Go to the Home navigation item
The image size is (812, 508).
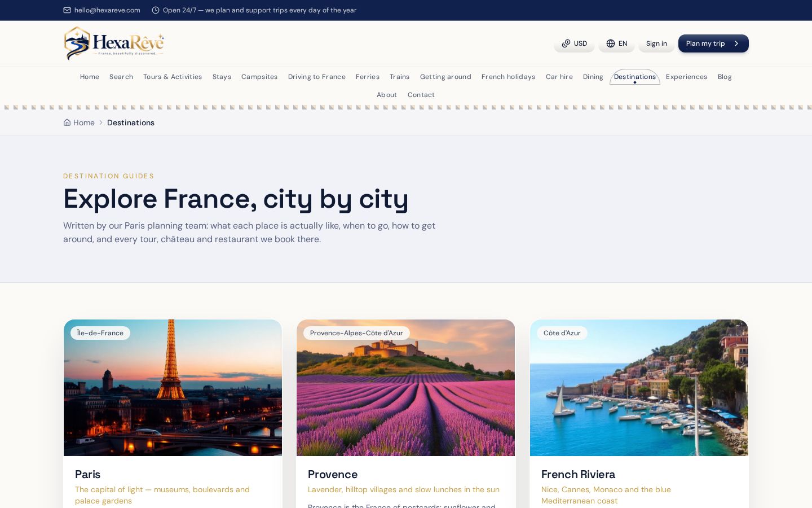[x=90, y=77]
